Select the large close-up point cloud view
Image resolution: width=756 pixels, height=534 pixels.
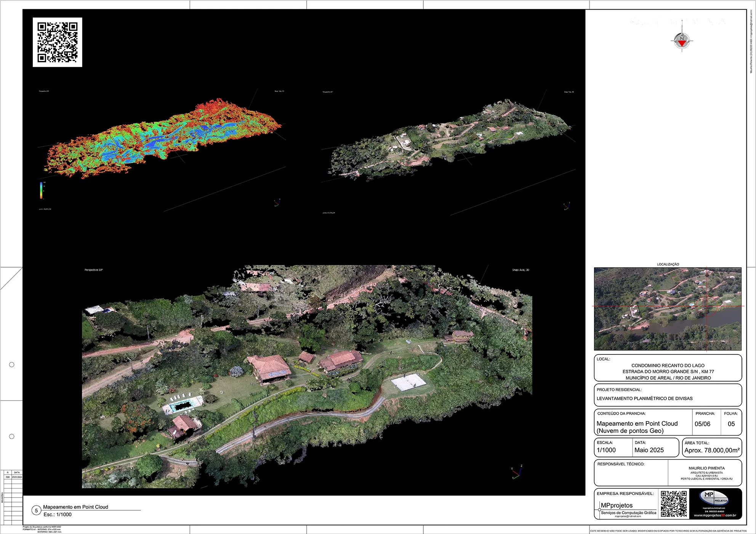point(307,377)
